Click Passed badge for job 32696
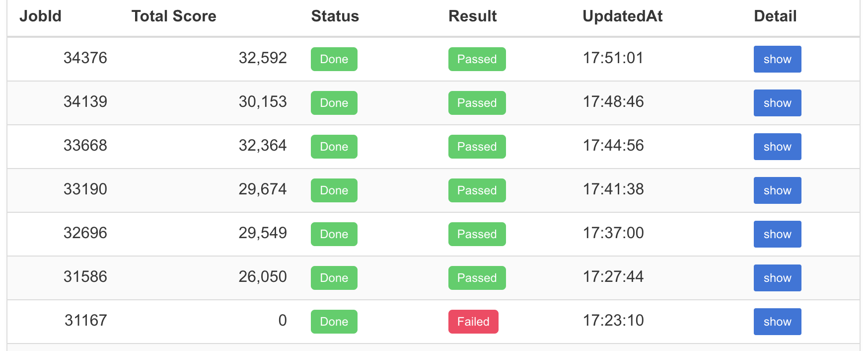The height and width of the screenshot is (351, 868). pyautogui.click(x=477, y=234)
